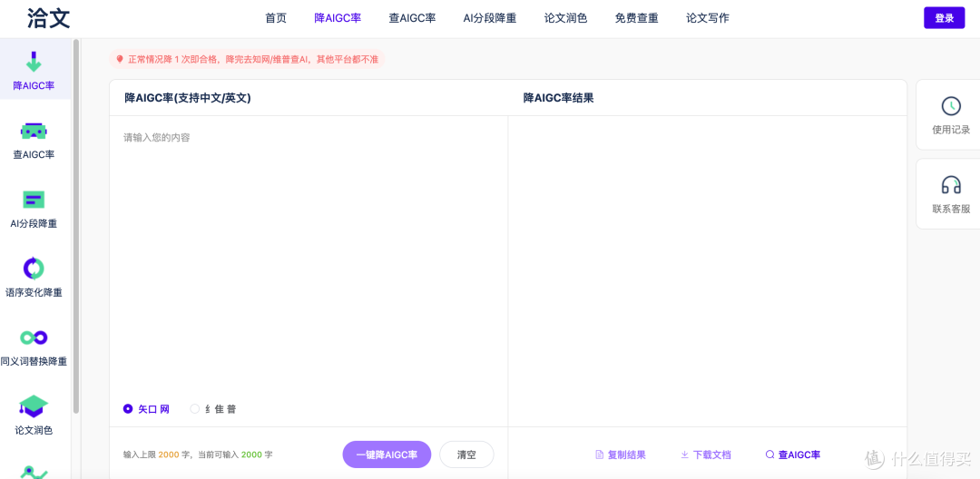Open the 语序变化降重 circular-arrows icon
Viewport: 980px width, 479px height.
tap(34, 268)
